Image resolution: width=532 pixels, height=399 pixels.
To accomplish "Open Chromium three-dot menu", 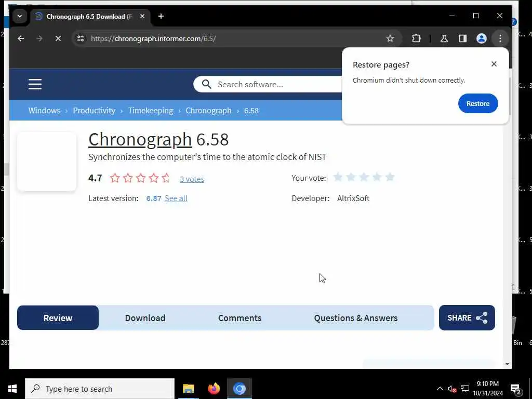I will [500, 38].
